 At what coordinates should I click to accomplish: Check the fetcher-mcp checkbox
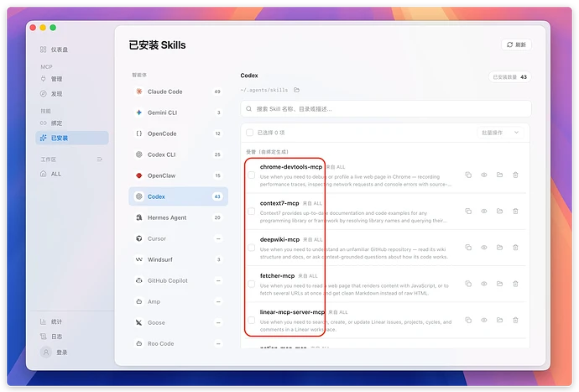(x=252, y=284)
